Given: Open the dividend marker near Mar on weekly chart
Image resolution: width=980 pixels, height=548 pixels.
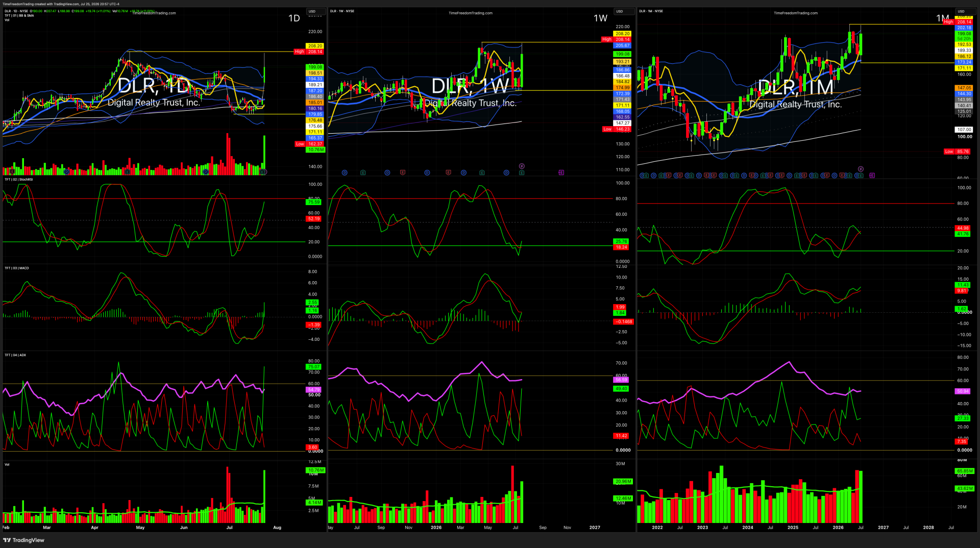Looking at the screenshot, I should [x=463, y=172].
